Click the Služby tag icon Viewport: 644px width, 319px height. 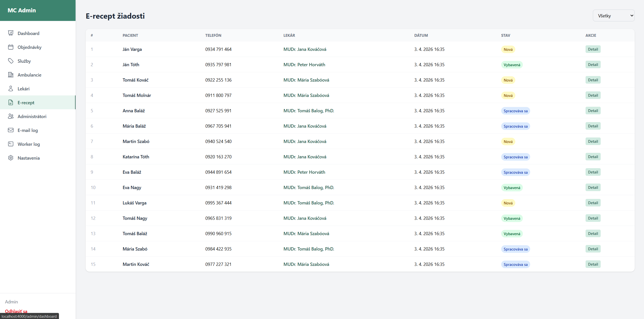coord(11,61)
